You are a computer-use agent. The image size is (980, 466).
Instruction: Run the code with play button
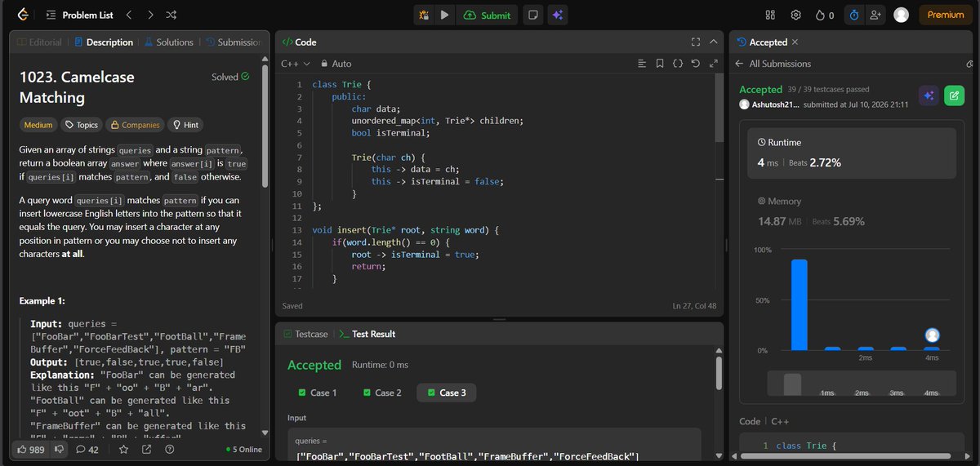click(444, 15)
